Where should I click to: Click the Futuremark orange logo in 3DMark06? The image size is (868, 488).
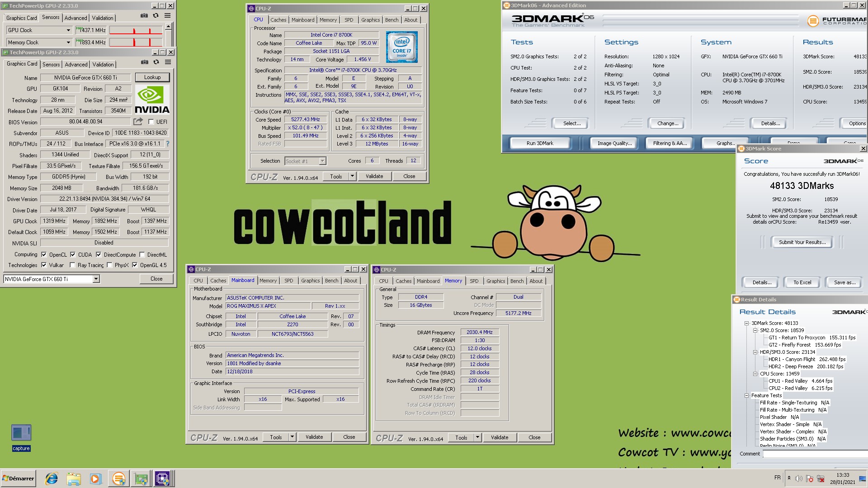813,20
